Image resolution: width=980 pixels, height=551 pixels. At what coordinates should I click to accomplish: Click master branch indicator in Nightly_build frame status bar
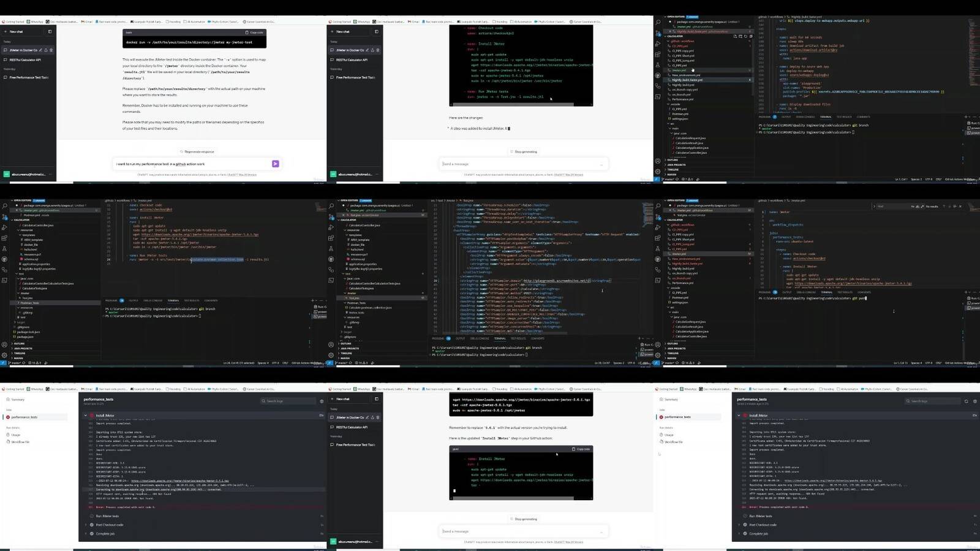(x=668, y=179)
